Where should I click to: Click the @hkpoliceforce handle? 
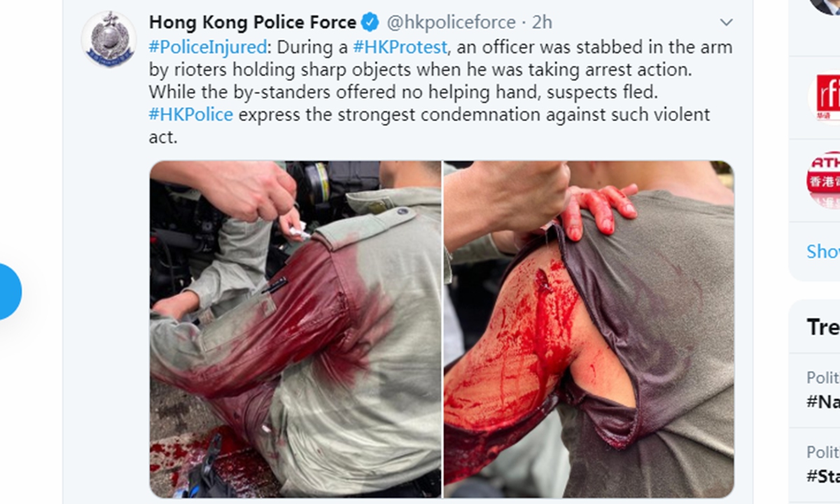tap(451, 22)
